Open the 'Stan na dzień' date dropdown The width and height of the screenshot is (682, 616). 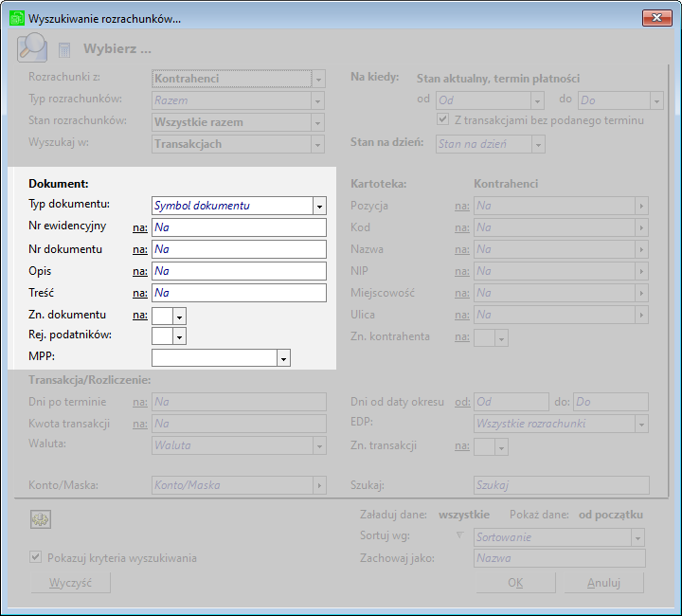pyautogui.click(x=538, y=144)
